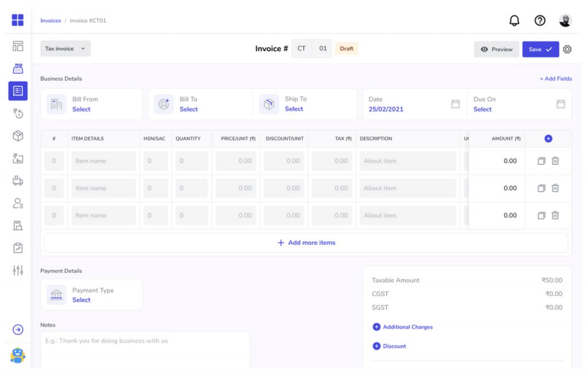
Task: Select the Bill To customer
Action: pyautogui.click(x=188, y=109)
